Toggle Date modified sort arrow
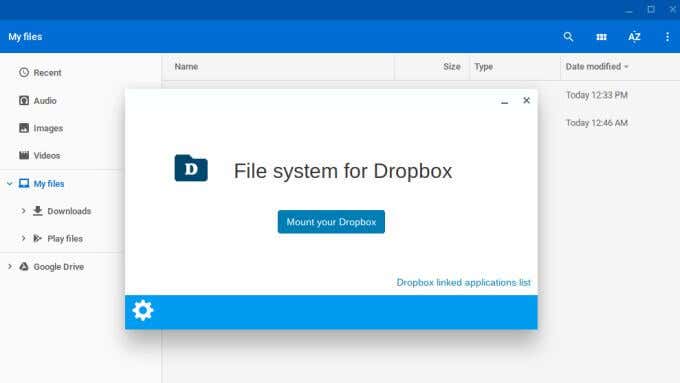This screenshot has height=383, width=680. [626, 67]
